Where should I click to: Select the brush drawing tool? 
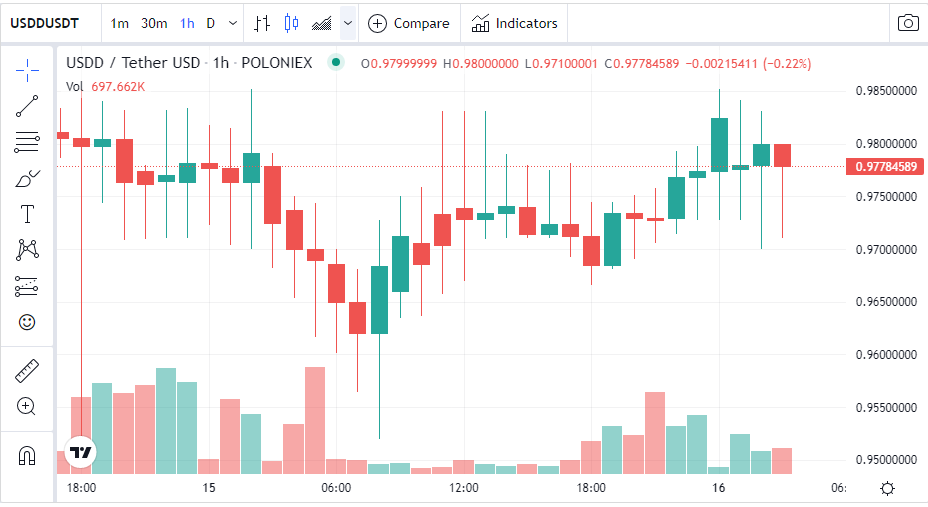click(x=27, y=179)
